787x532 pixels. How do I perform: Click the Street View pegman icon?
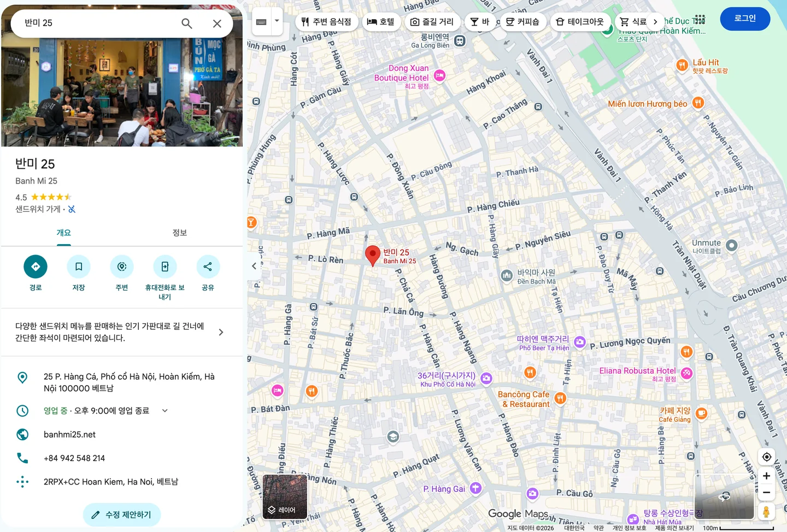[x=766, y=512]
